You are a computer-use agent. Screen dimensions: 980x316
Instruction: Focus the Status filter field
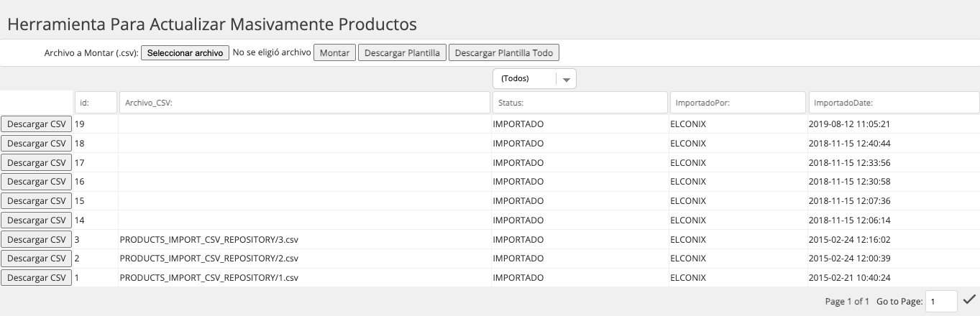pos(580,103)
